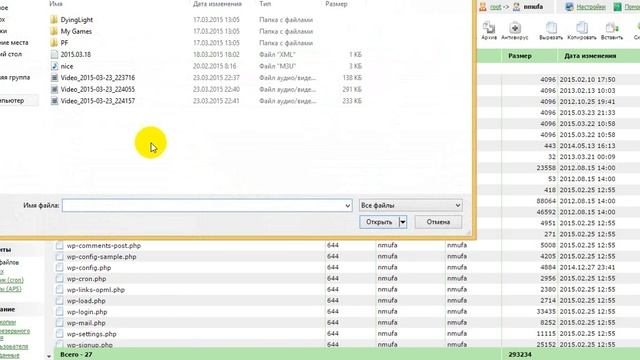Screen dimensions: 640x360
Task: Click the wp-config.php file name
Action: pyautogui.click(x=89, y=268)
